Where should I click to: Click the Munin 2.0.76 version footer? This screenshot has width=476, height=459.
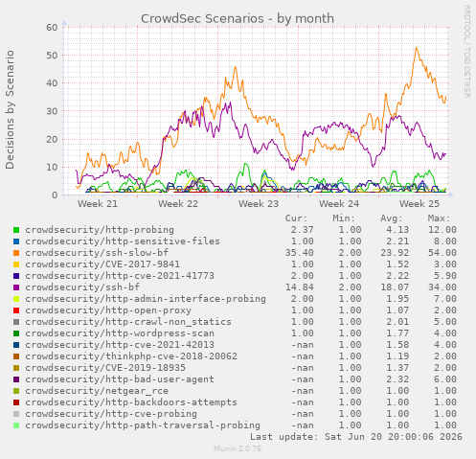[x=238, y=448]
